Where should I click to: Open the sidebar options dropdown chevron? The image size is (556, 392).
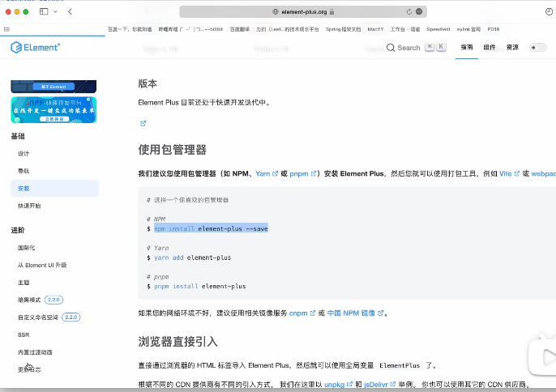pos(55,11)
